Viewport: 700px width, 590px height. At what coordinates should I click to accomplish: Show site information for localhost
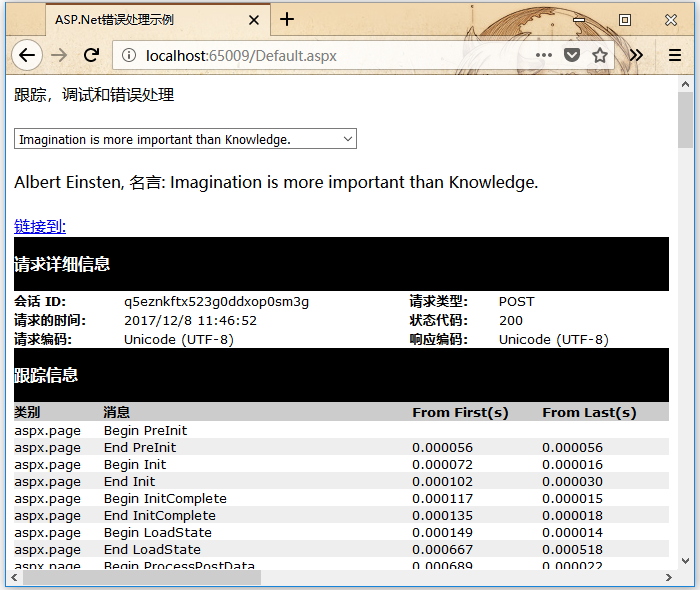128,56
